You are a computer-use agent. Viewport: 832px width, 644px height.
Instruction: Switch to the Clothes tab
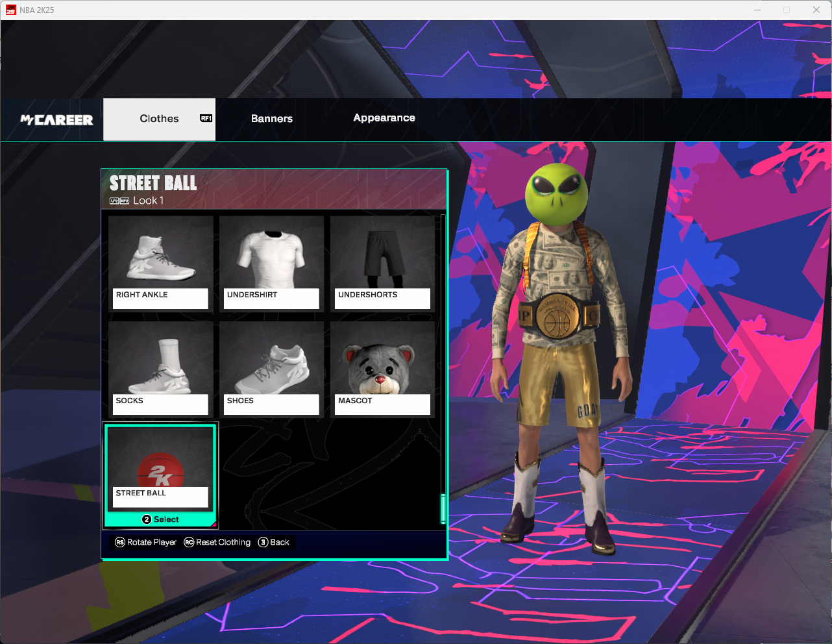click(159, 119)
